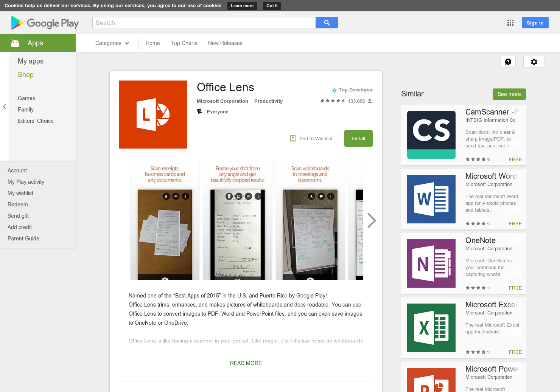This screenshot has width=560, height=392.
Task: Click the Everyone content rating icon
Action: (x=199, y=112)
